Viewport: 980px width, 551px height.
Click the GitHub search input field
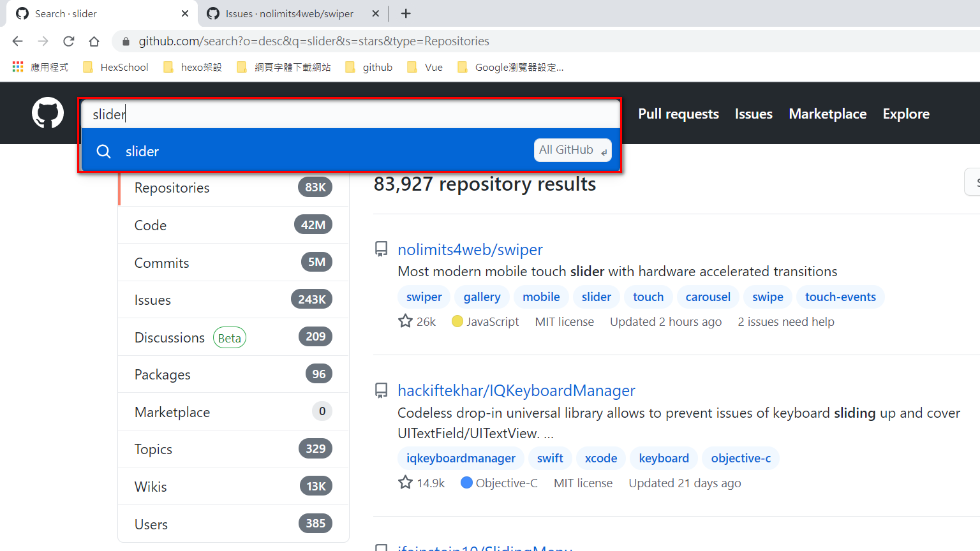pos(351,114)
